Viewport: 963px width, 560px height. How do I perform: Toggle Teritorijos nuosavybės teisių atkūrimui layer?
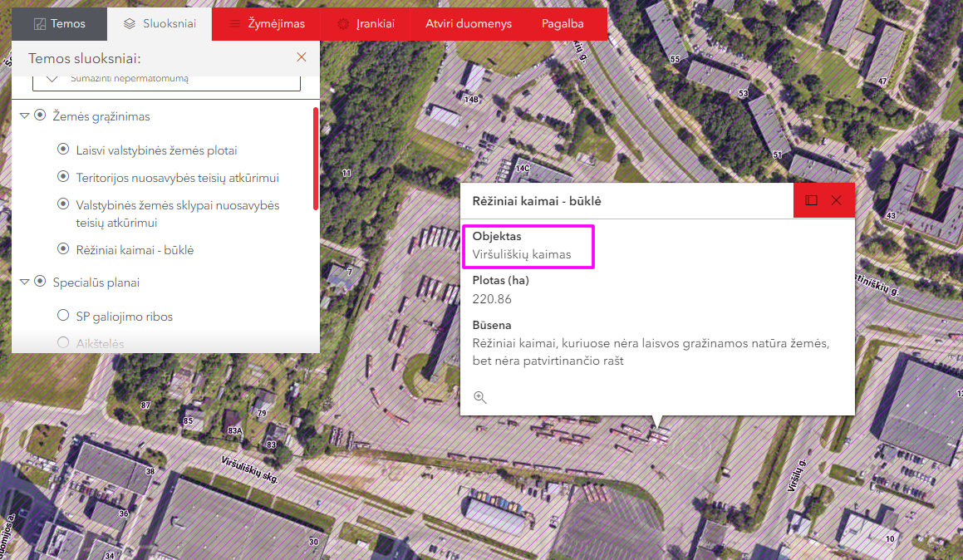[63, 177]
